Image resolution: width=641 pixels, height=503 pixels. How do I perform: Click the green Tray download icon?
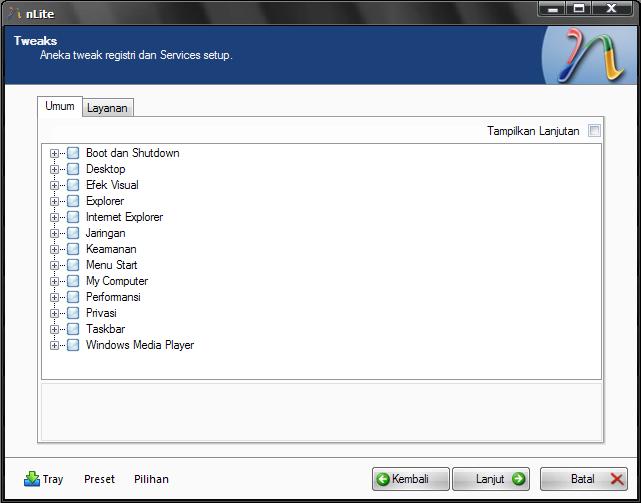(32, 479)
